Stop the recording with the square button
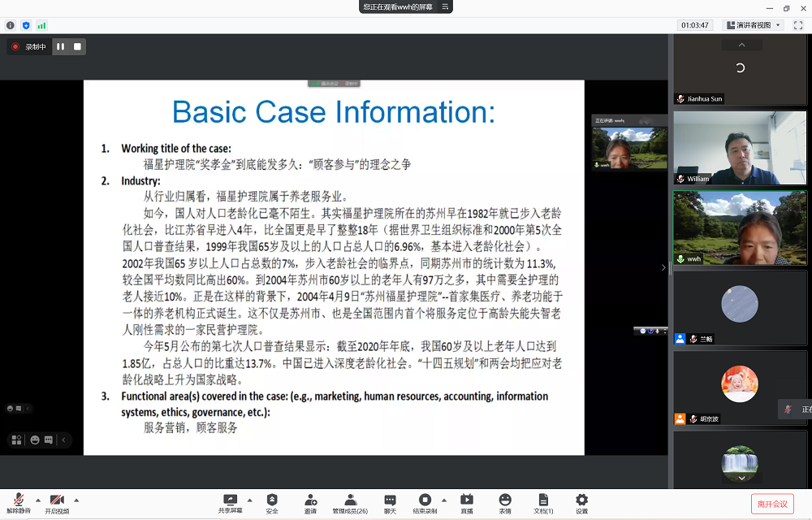The image size is (812, 520). pyautogui.click(x=77, y=47)
